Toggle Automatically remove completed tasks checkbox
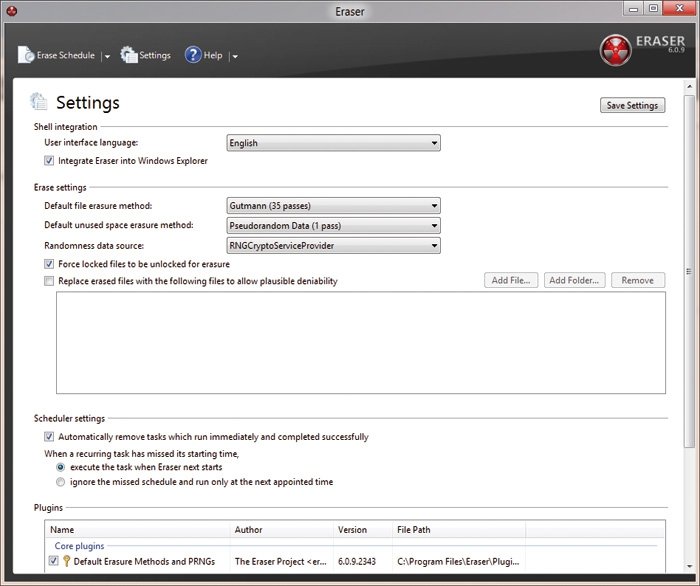 pyautogui.click(x=49, y=436)
